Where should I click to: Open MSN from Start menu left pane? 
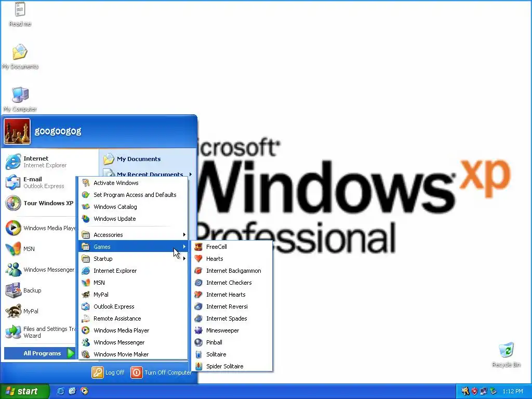[x=39, y=249]
